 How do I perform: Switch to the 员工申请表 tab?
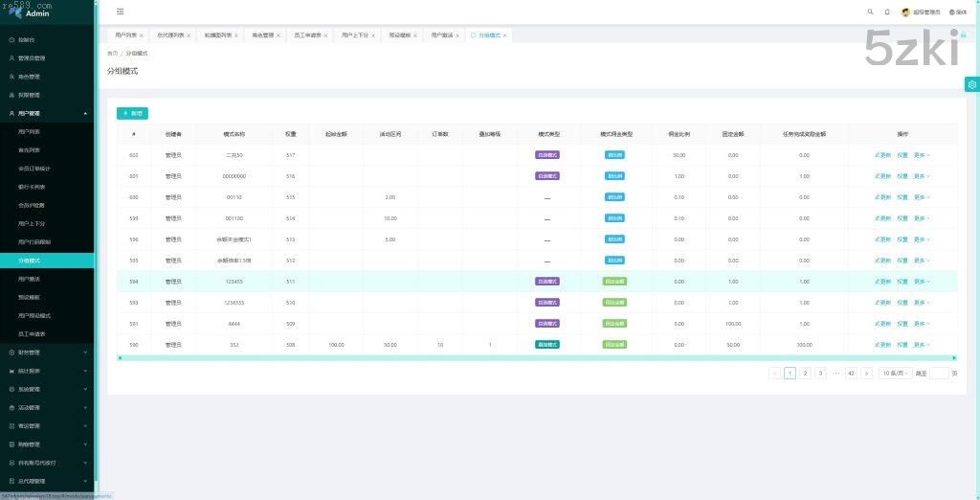click(307, 35)
